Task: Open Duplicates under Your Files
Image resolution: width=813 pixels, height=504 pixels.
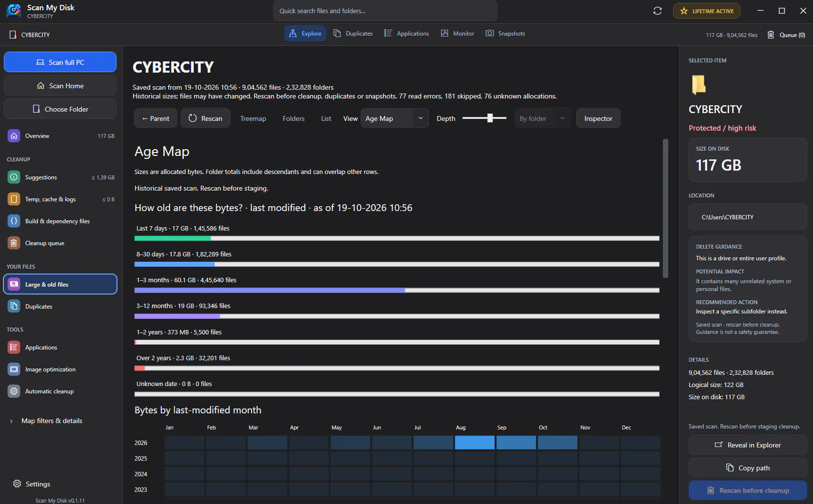Action: tap(60, 307)
